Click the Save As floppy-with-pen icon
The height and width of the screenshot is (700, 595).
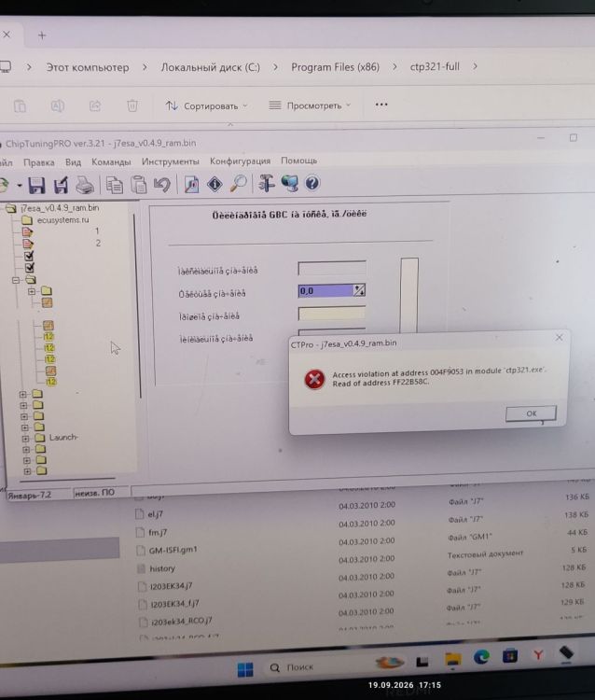(x=61, y=185)
